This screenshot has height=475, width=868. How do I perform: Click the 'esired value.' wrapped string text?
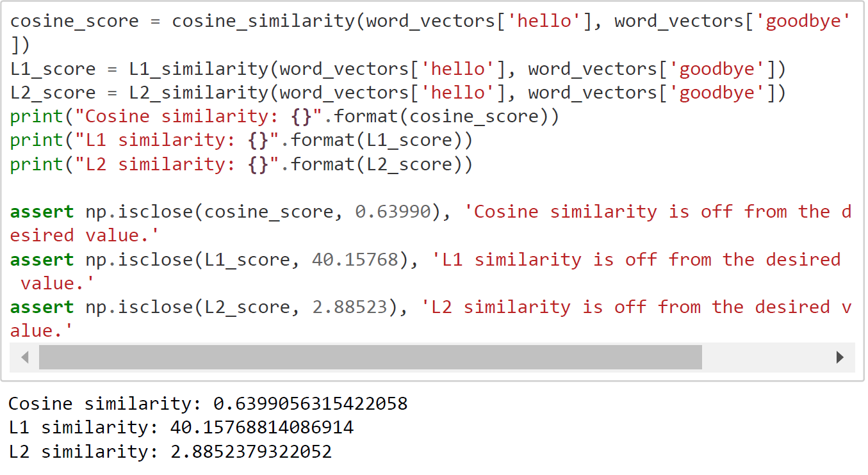83,236
